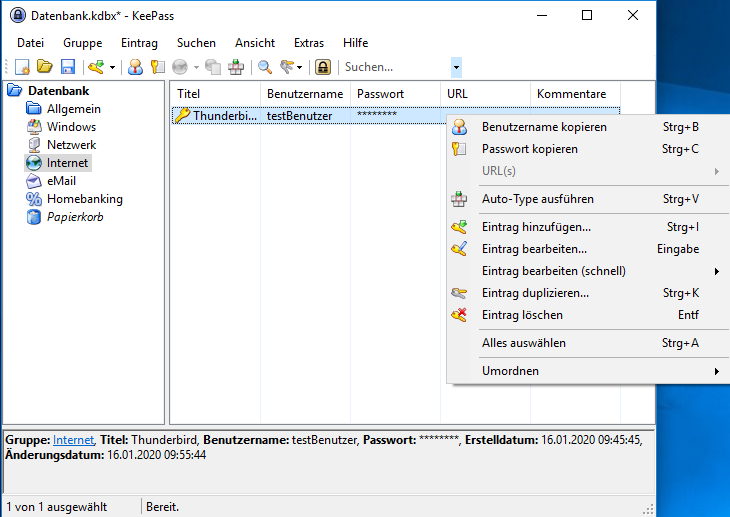Choose Passwort kopieren in context menu
The image size is (730, 517).
click(589, 149)
